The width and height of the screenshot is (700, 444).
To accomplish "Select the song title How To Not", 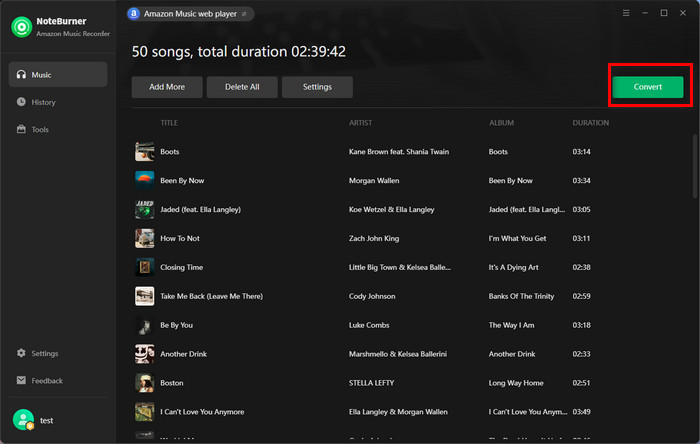I will 180,238.
